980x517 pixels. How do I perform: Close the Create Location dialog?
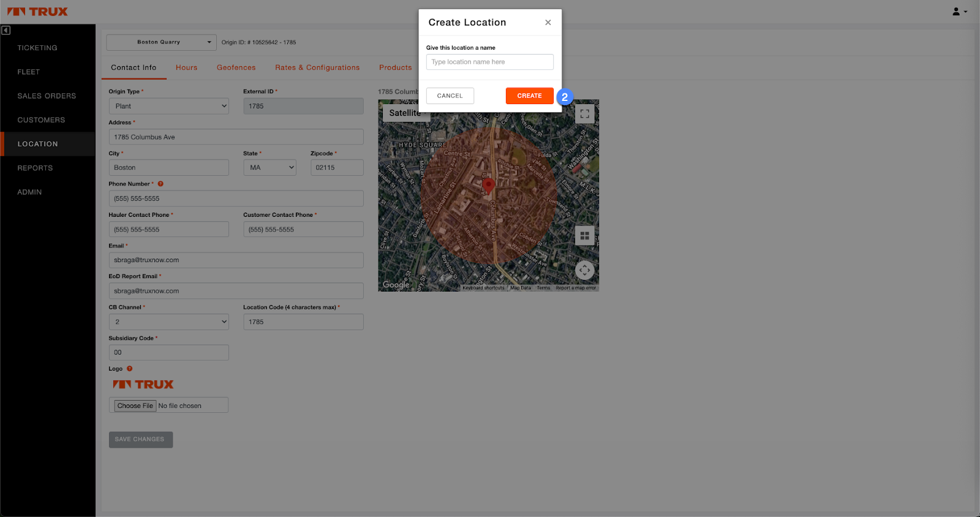pyautogui.click(x=548, y=23)
